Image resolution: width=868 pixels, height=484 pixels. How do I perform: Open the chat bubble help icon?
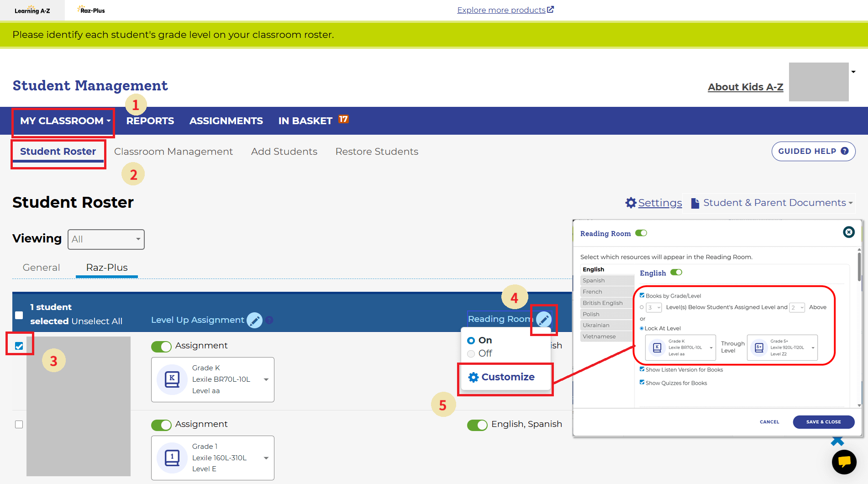pos(844,462)
